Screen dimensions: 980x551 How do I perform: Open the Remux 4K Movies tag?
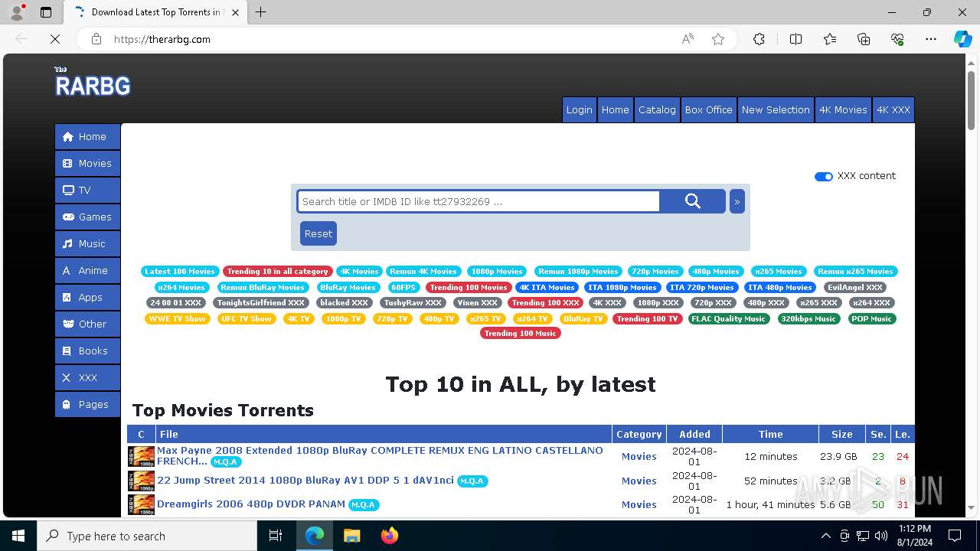click(x=423, y=271)
